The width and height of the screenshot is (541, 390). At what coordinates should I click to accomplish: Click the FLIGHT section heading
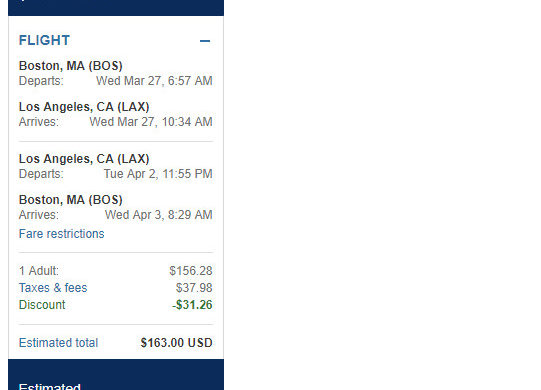45,40
